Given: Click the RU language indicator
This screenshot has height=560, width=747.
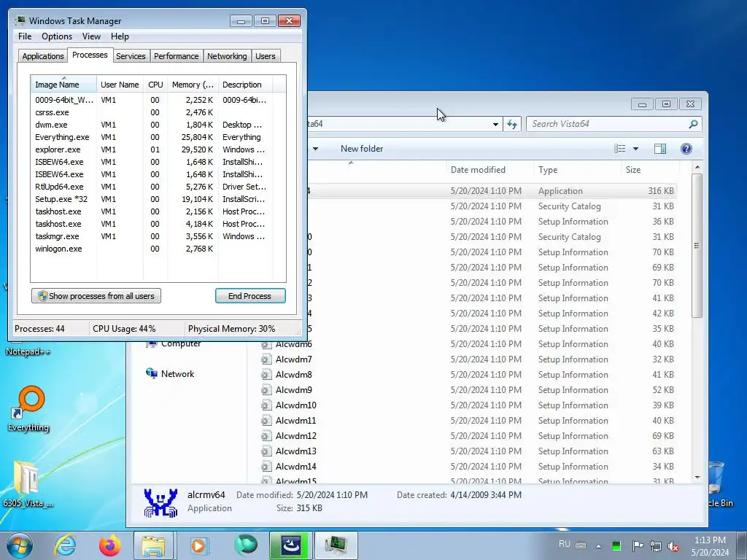Looking at the screenshot, I should (x=565, y=544).
